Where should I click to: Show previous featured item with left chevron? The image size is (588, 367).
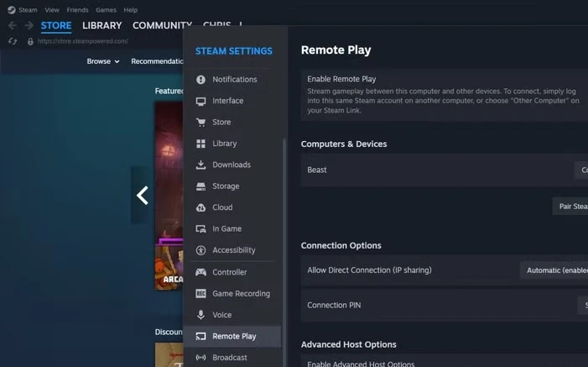(x=142, y=196)
